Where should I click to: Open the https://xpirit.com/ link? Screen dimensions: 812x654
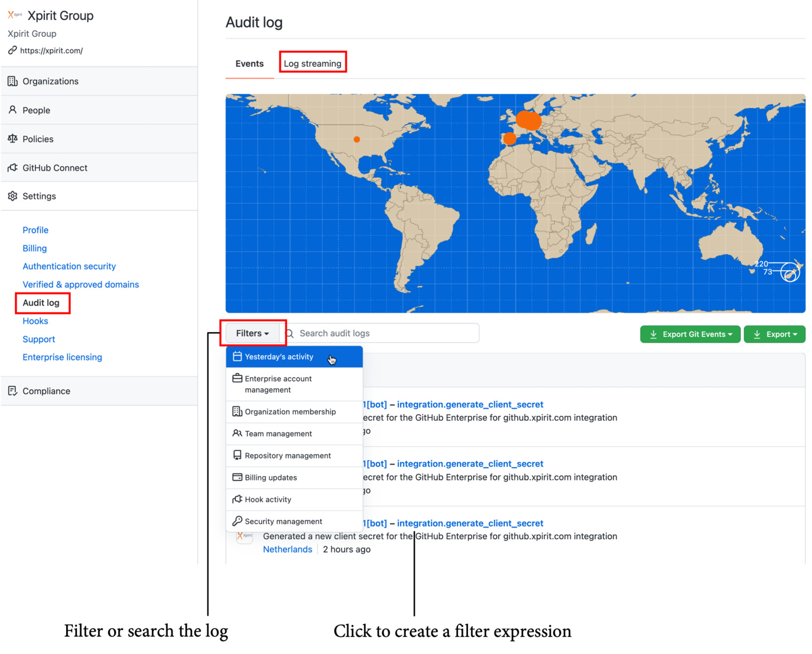click(x=51, y=50)
